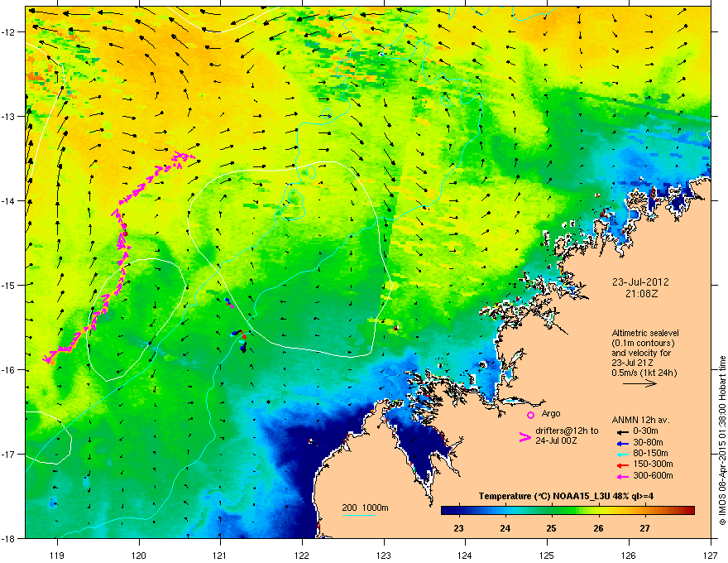Click the latitude axis label -17

pyautogui.click(x=9, y=454)
